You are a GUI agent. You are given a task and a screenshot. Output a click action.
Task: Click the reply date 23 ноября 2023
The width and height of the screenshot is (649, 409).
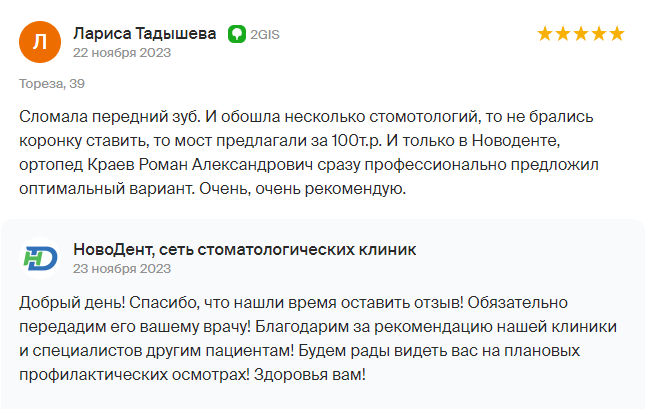tap(122, 269)
